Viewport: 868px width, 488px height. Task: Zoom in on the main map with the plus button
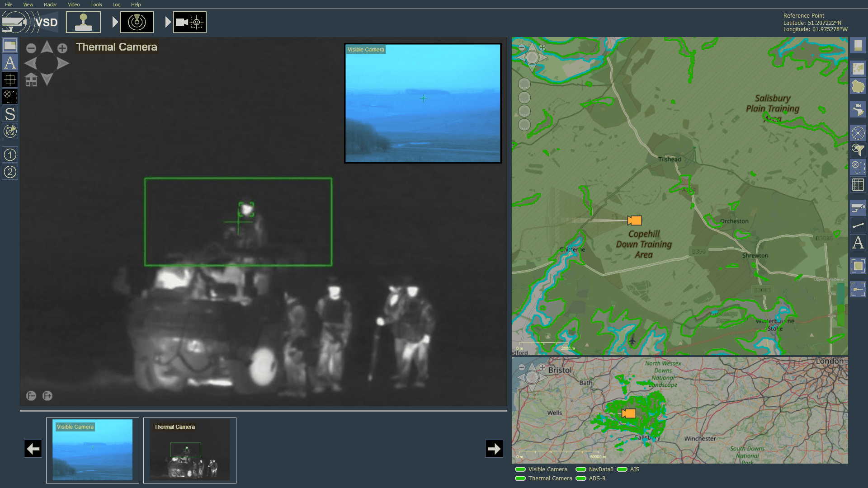pos(542,47)
